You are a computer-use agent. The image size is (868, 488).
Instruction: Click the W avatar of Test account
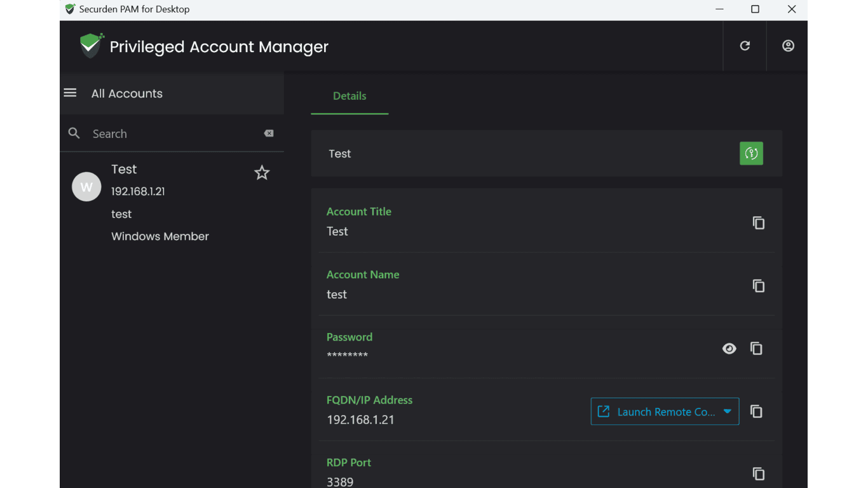tap(86, 187)
